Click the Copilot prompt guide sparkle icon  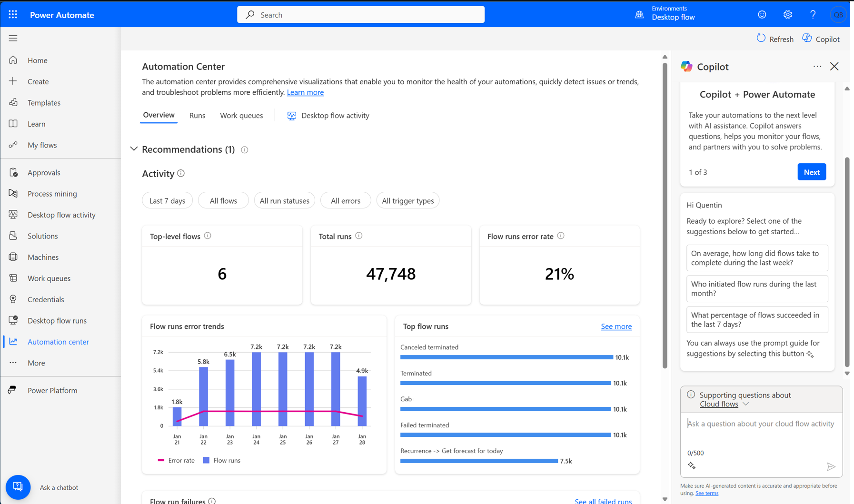pyautogui.click(x=692, y=466)
